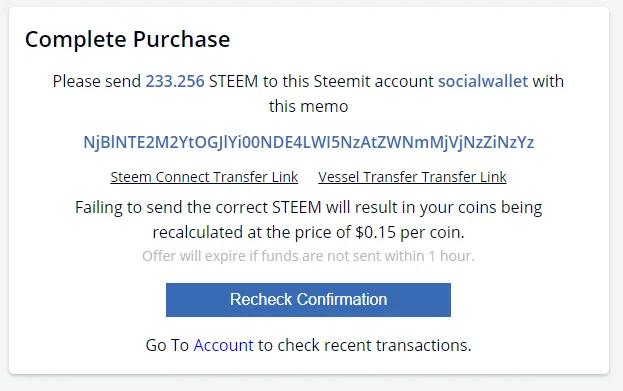Open the Steem Connect Transfer Link

point(204,177)
